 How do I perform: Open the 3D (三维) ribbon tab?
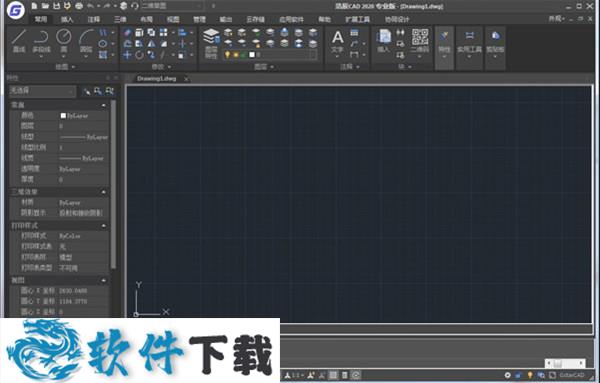pos(120,19)
